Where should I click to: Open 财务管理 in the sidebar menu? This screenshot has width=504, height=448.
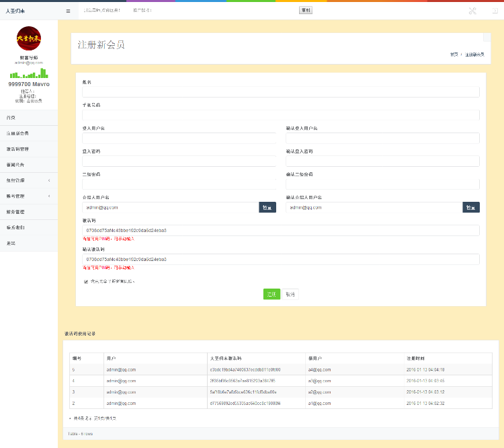coord(15,212)
